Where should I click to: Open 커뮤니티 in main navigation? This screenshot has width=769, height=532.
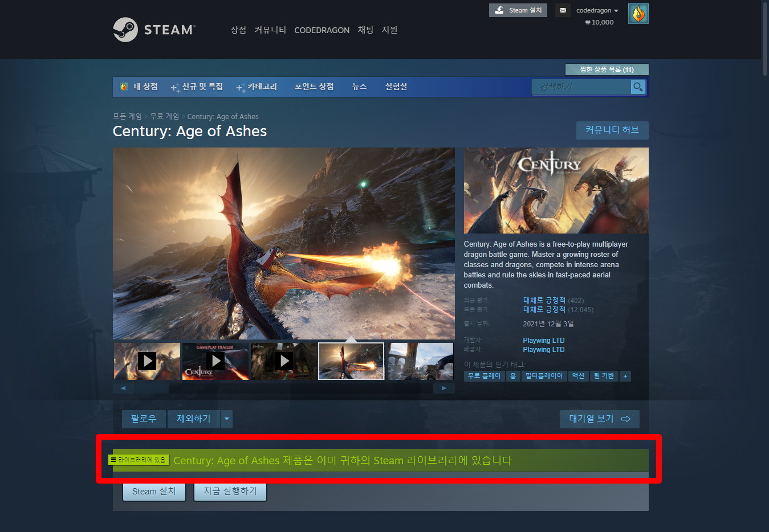pos(270,30)
